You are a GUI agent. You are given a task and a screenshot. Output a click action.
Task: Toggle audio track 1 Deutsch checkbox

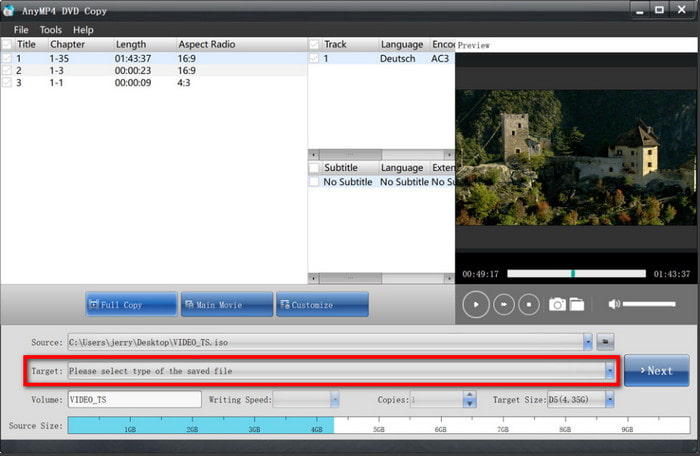(x=314, y=59)
